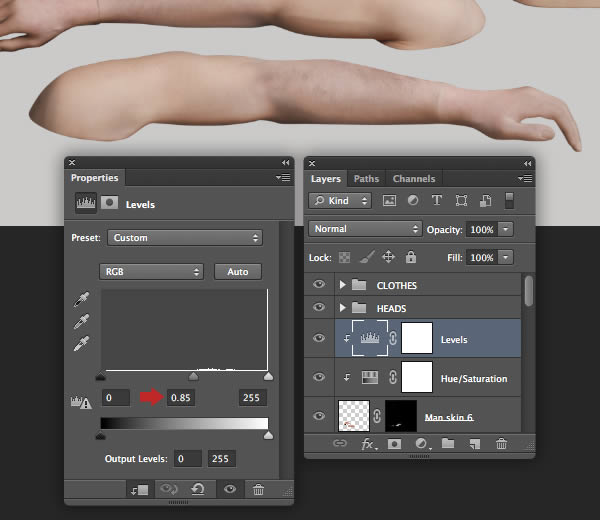This screenshot has width=600, height=520.
Task: Select the Properties tab
Action: pyautogui.click(x=95, y=178)
